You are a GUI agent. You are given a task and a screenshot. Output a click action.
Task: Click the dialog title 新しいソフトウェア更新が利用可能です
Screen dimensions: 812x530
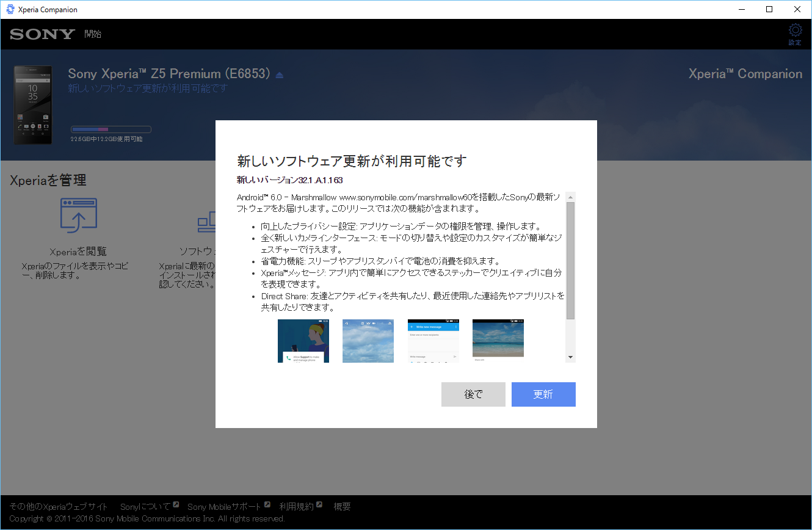click(x=352, y=161)
